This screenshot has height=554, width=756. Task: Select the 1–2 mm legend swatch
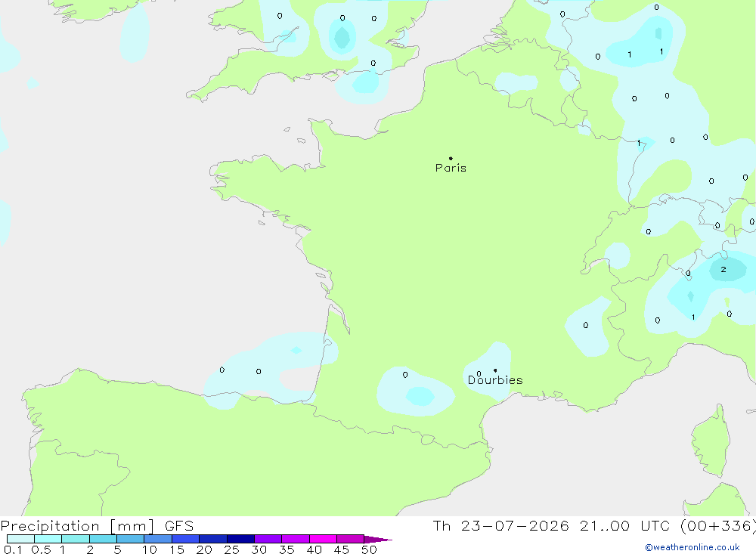click(76, 539)
